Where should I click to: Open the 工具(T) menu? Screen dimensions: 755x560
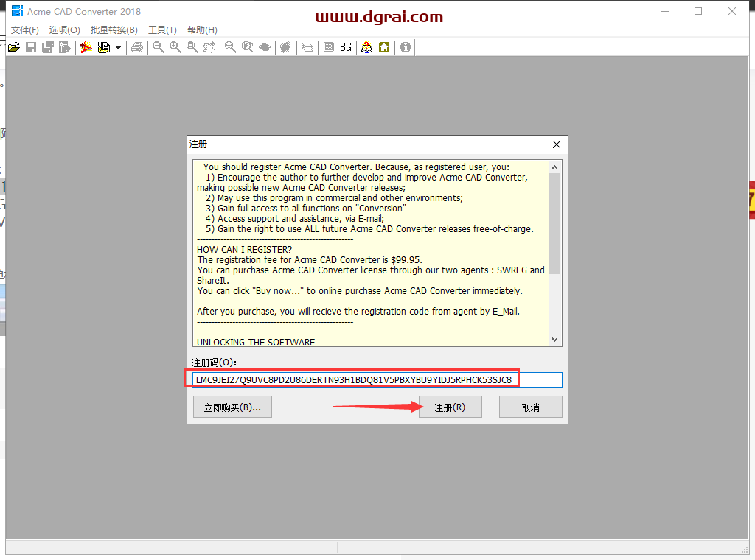[162, 29]
